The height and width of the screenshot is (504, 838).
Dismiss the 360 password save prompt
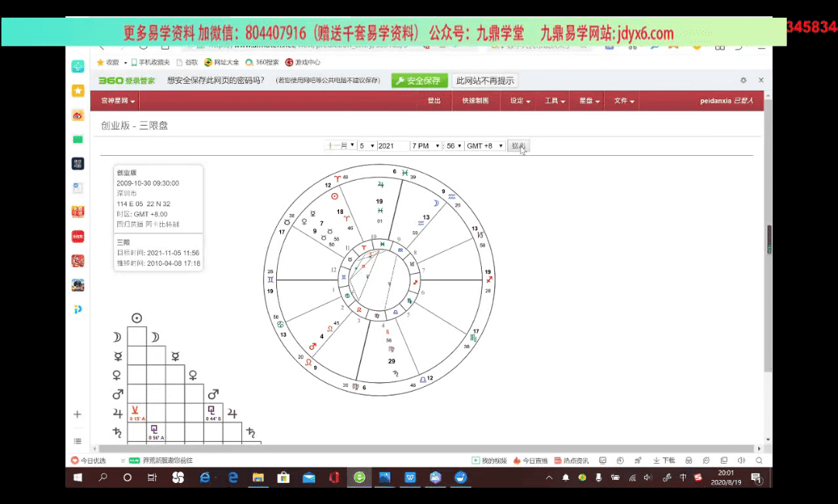point(760,81)
